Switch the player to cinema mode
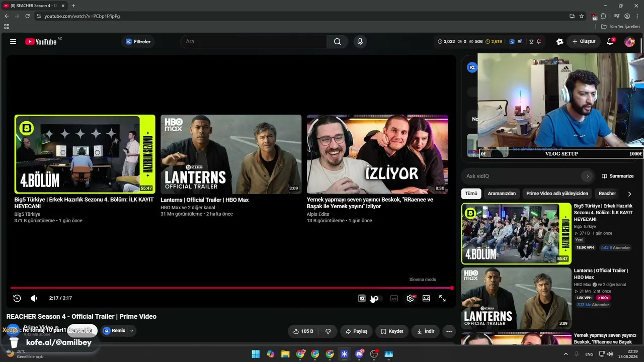The height and width of the screenshot is (362, 644). tap(426, 298)
